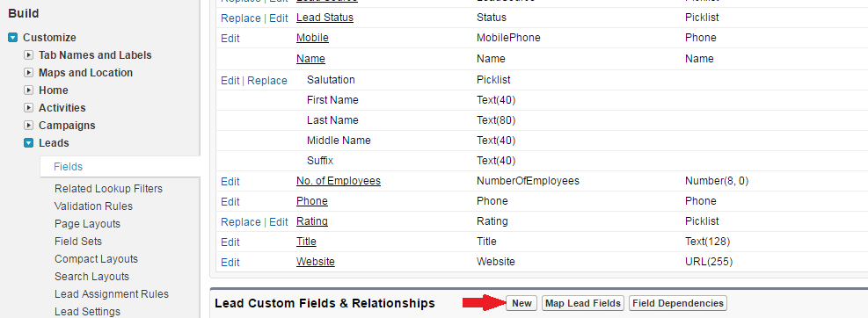Viewport: 868px width, 318px height.
Task: Open Compact Layouts in sidebar
Action: pyautogui.click(x=97, y=259)
